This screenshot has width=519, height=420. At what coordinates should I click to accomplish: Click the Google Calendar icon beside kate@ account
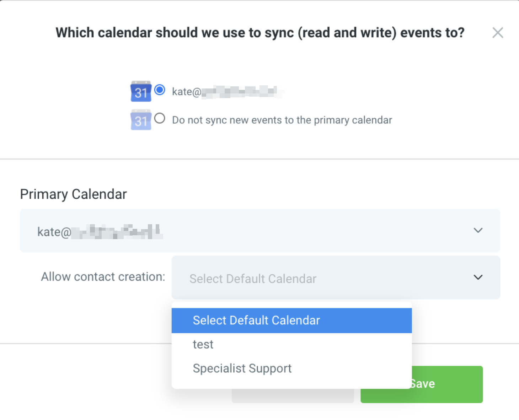(141, 92)
